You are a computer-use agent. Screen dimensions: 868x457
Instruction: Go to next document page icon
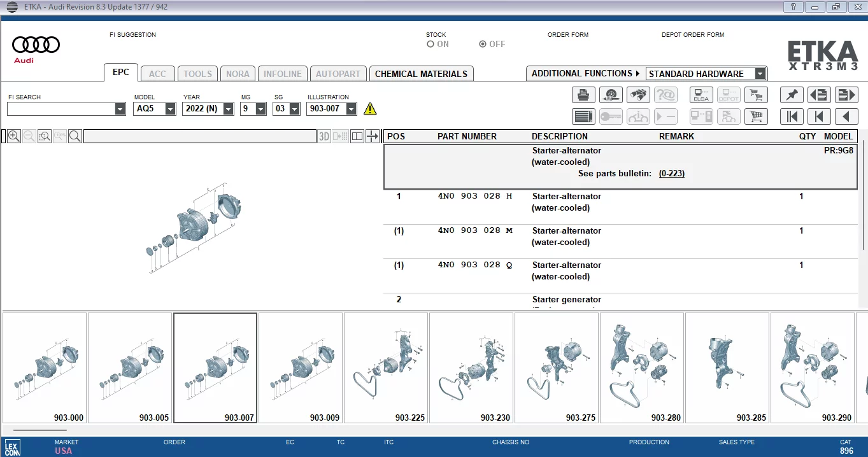tap(846, 95)
